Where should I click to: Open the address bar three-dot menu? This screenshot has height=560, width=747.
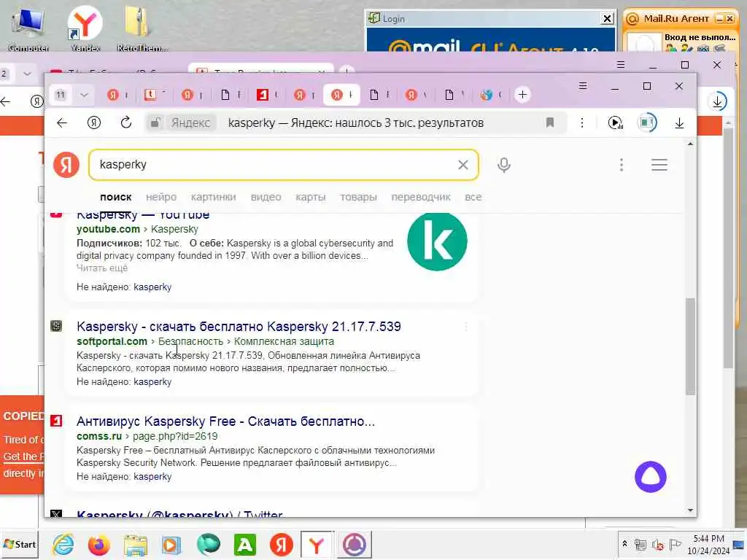[581, 122]
